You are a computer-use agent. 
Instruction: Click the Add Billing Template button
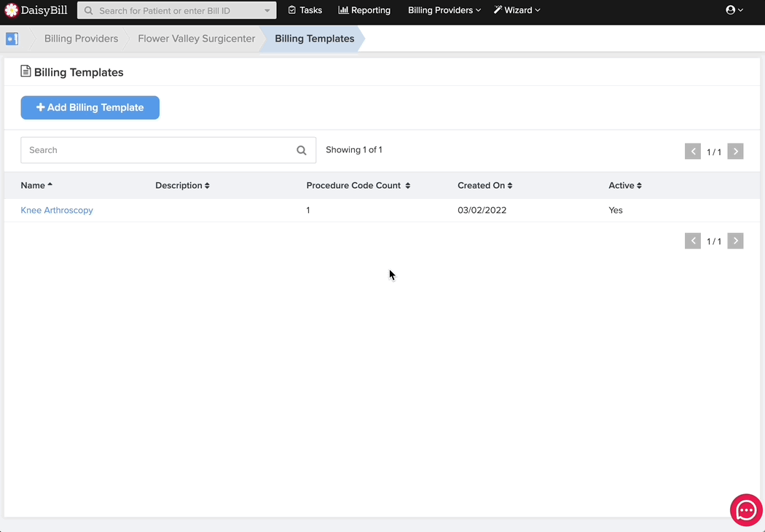(x=90, y=107)
